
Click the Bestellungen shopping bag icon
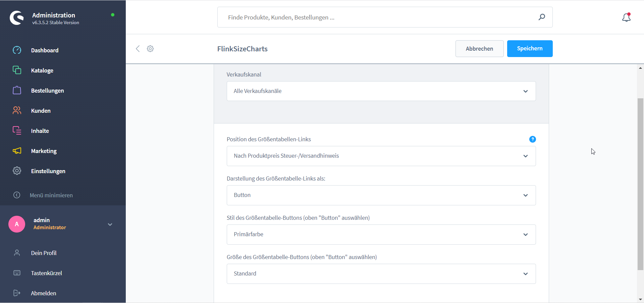coord(17,90)
